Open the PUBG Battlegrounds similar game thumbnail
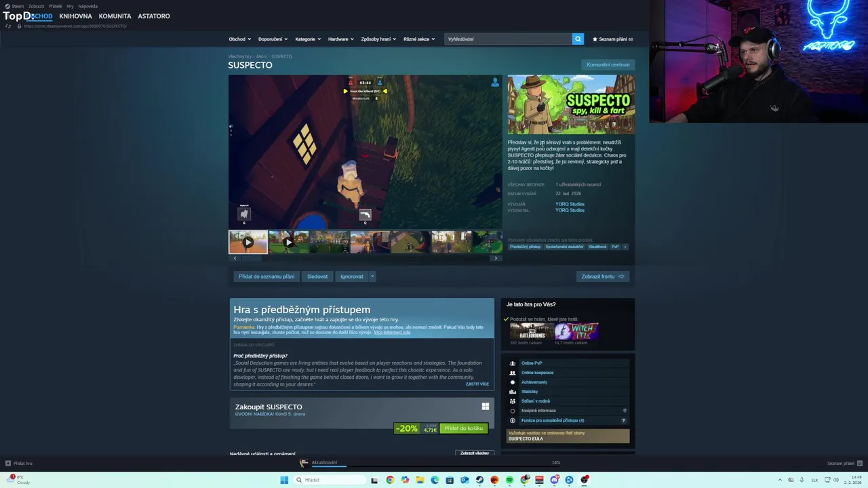 531,331
